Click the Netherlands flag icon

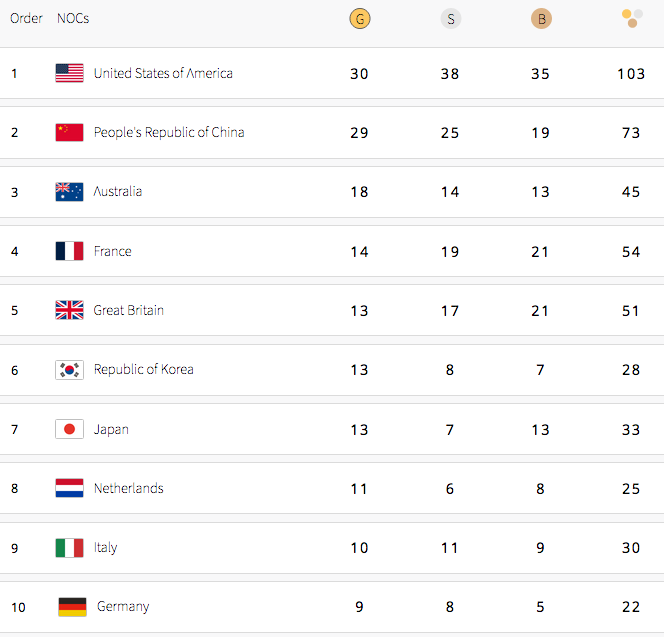pos(69,488)
